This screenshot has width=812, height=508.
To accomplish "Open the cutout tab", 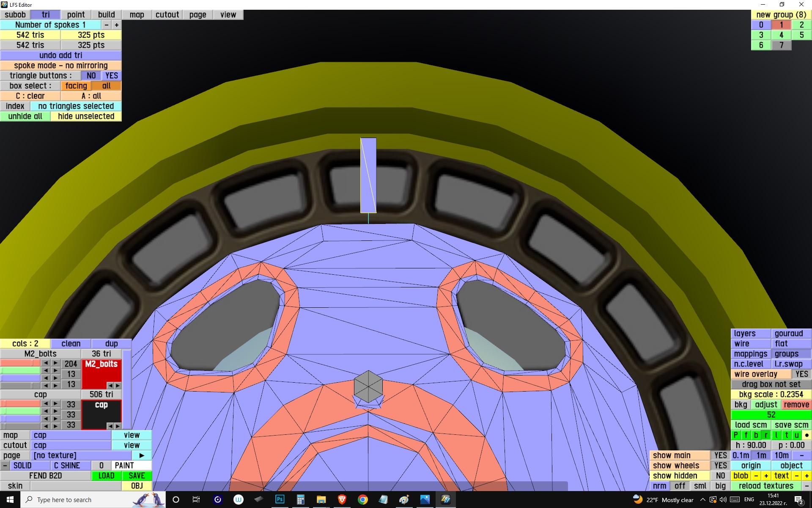I will tap(167, 15).
